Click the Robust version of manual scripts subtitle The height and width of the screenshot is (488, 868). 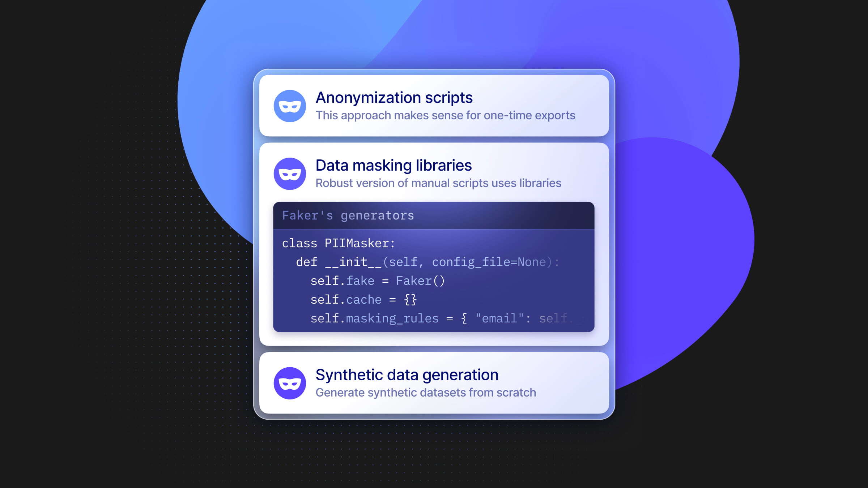[x=438, y=183]
